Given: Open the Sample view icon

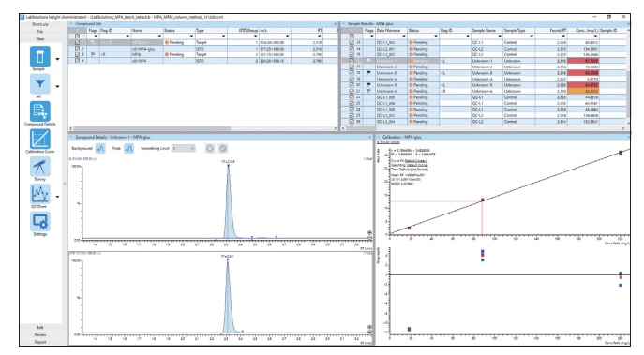Looking at the screenshot, I should [39, 56].
